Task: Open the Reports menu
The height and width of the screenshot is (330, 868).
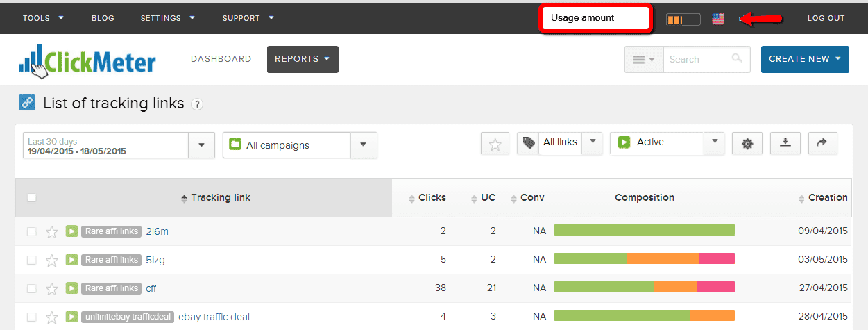Action: tap(303, 59)
